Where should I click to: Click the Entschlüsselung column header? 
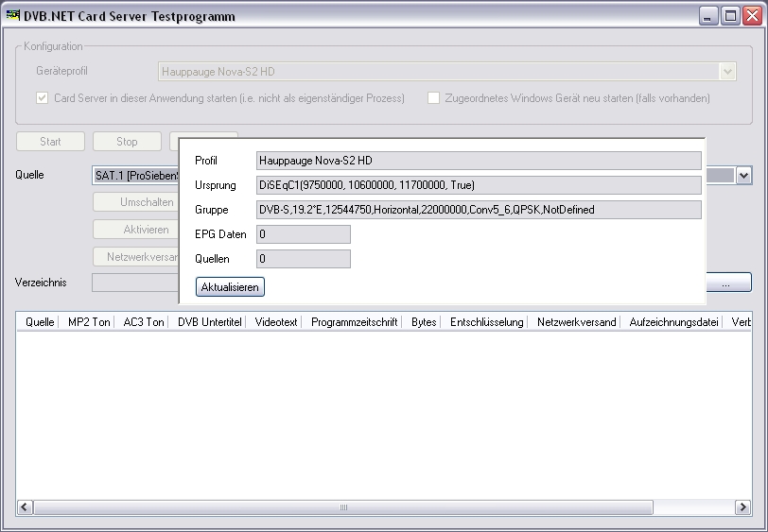click(x=486, y=322)
